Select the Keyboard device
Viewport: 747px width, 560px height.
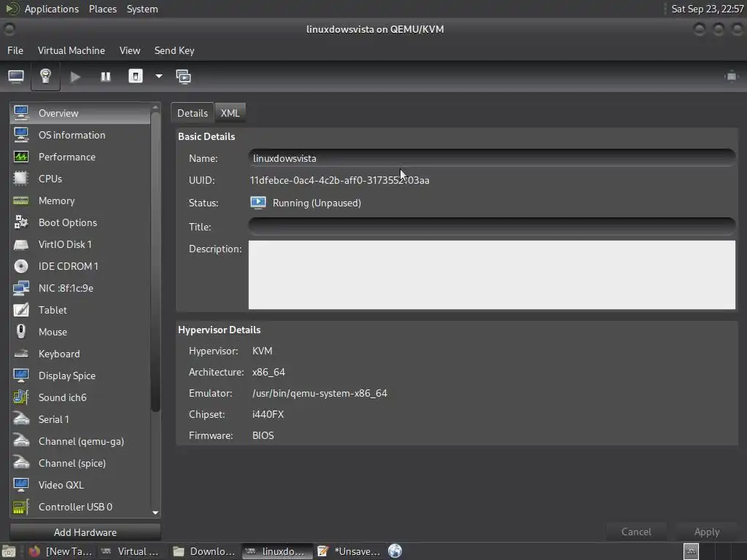pos(80,354)
